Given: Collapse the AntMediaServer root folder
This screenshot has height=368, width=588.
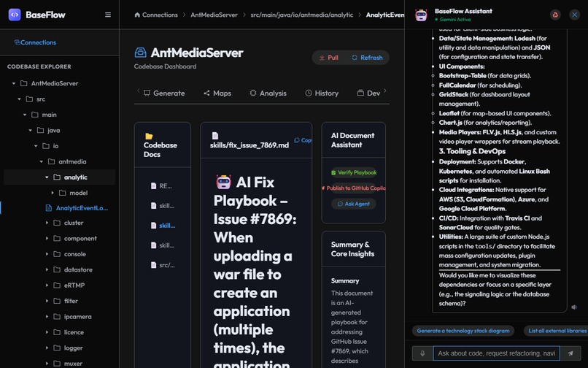Looking at the screenshot, I should 14,83.
